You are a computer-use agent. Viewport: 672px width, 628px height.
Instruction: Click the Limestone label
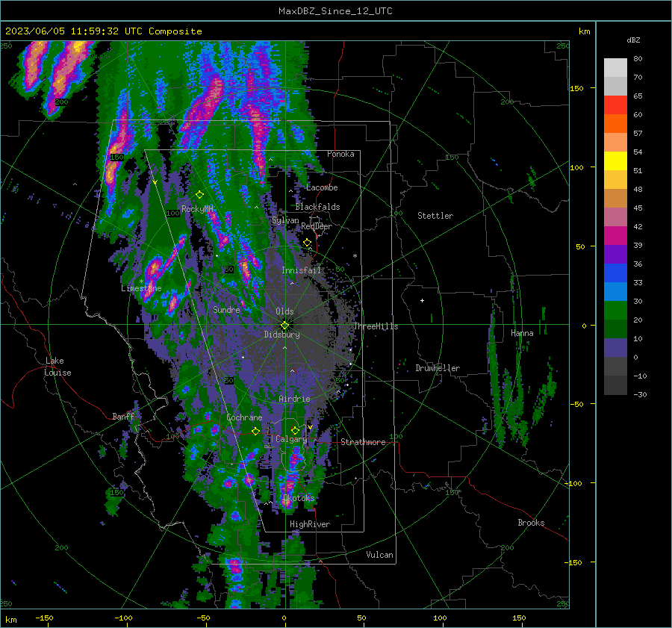point(141,288)
